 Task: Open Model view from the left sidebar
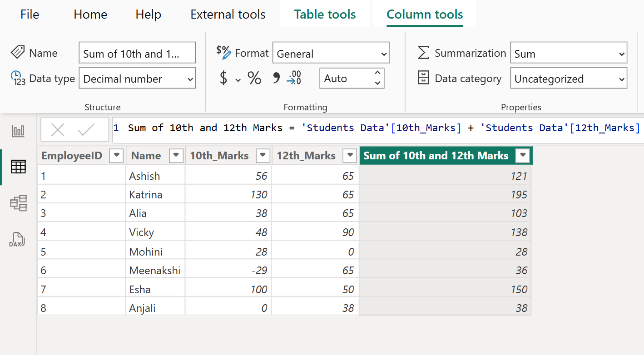click(x=18, y=203)
